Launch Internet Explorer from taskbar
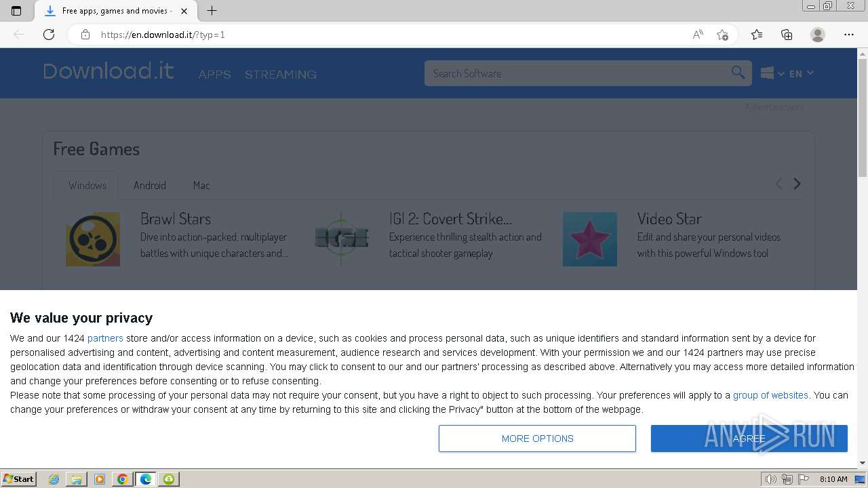Image resolution: width=868 pixels, height=488 pixels. point(54,479)
